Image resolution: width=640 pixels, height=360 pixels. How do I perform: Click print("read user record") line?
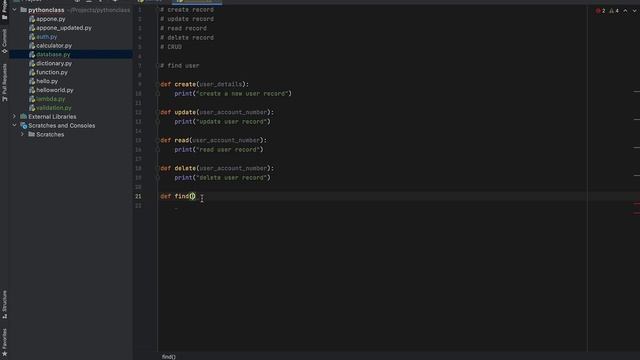[219, 150]
